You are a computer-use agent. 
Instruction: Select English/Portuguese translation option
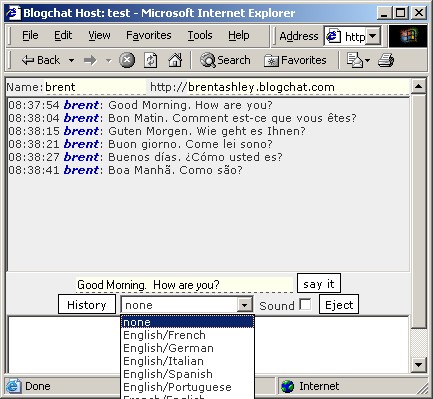pos(187,387)
